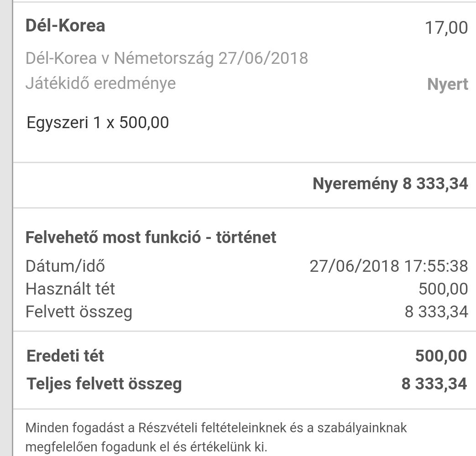Select the Egyszeri 1 x 500,00 line
Image resolution: width=476 pixels, height=456 pixels.
point(98,123)
